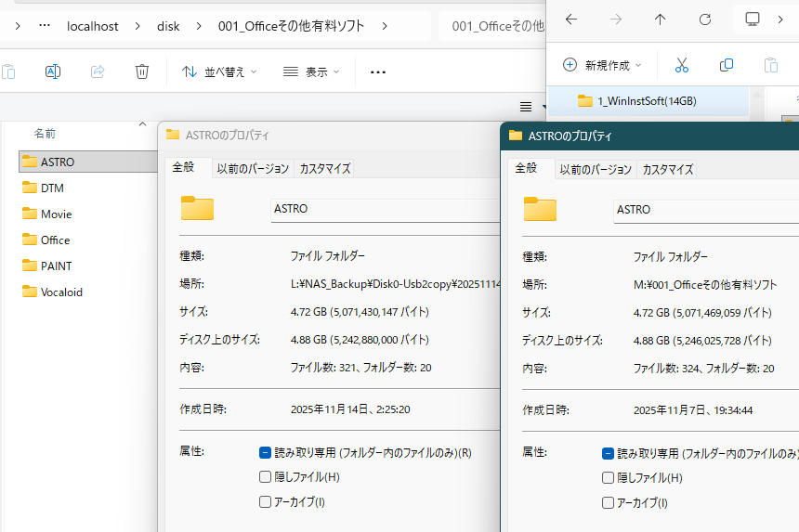Click disk in the breadcrumb path

[x=168, y=26]
